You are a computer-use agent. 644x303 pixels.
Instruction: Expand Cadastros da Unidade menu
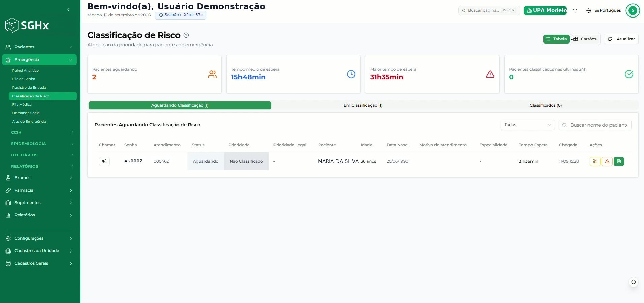pos(39,251)
